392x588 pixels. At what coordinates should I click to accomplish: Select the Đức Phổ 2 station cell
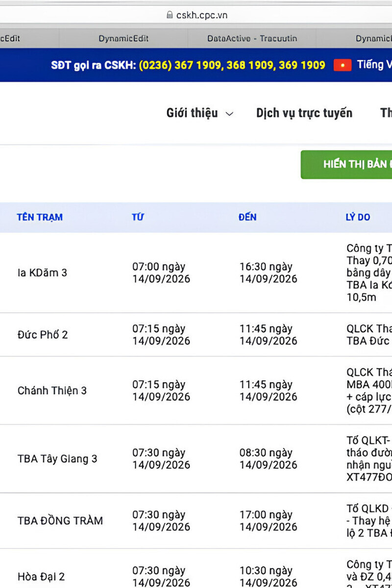pos(43,335)
